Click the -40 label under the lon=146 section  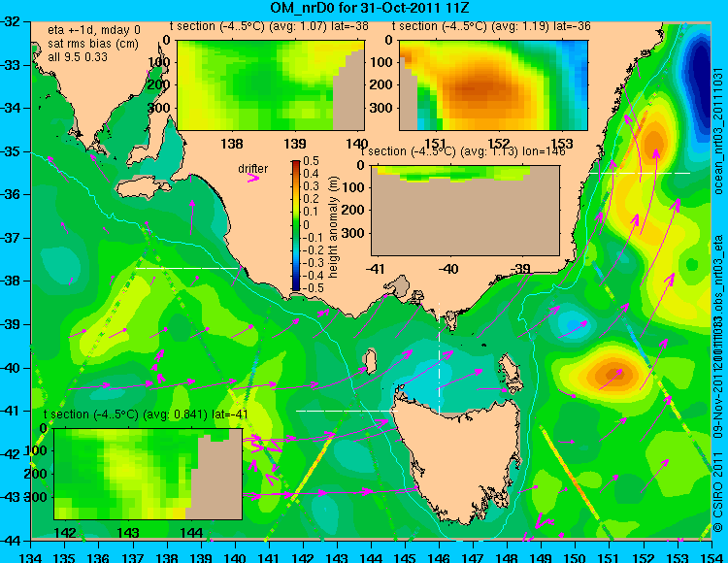[448, 268]
